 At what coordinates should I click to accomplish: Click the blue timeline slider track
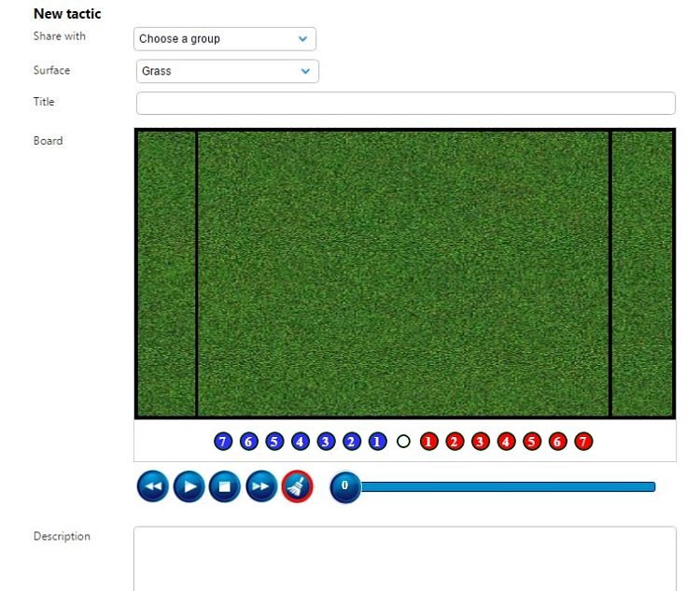[508, 487]
